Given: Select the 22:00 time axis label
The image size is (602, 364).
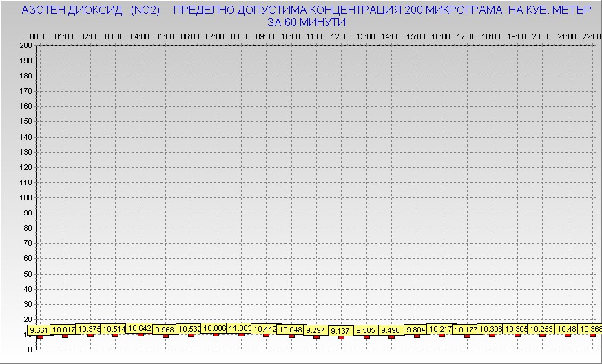Looking at the screenshot, I should coord(591,36).
